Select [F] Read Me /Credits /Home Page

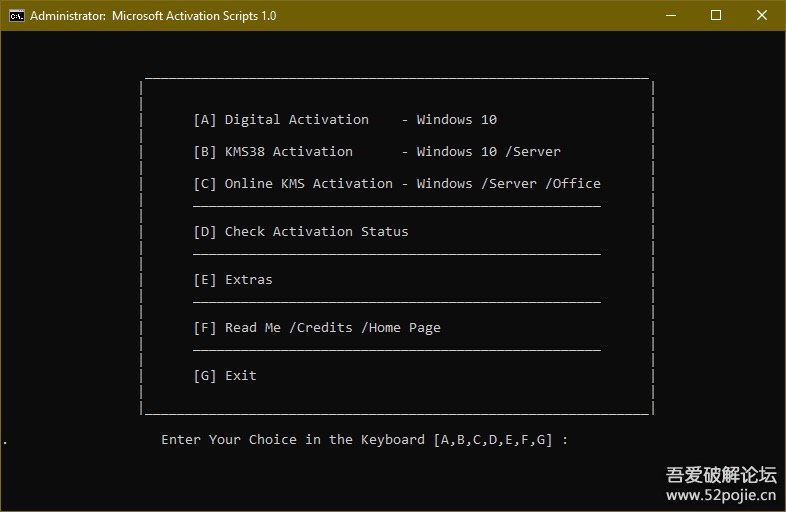(317, 328)
